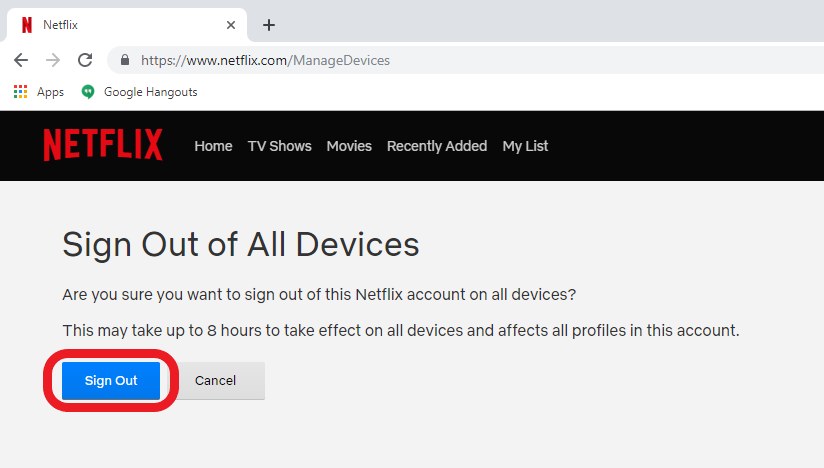Click the 'Are you sure' confirmation question text
The width and height of the screenshot is (824, 468).
[319, 294]
